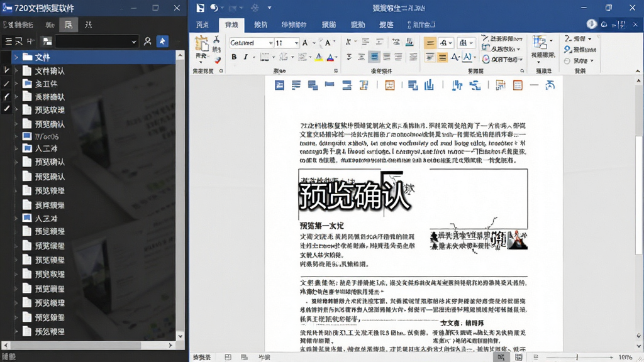Apply Bold with the B button

point(234,57)
